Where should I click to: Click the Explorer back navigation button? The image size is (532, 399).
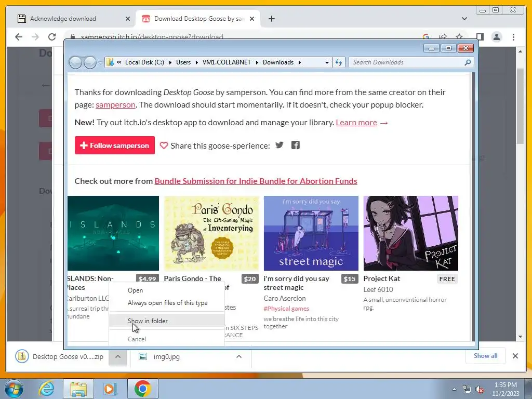click(75, 62)
